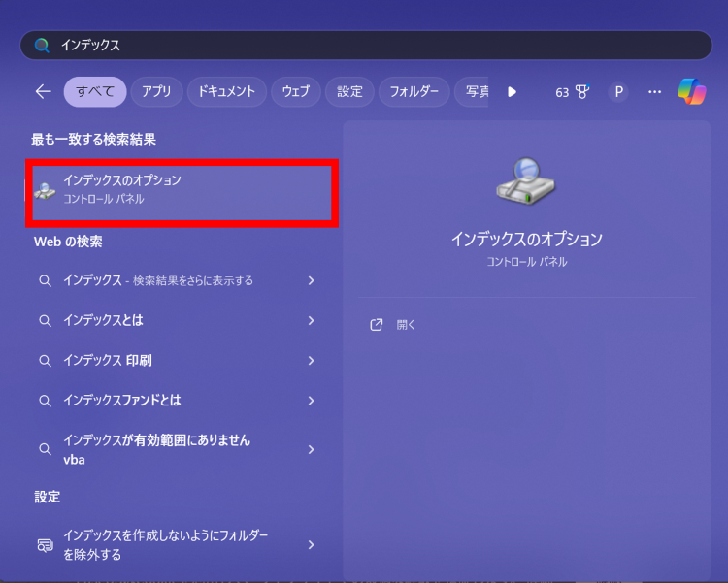Click the search icon beside 検索結果をさらに表示する
The image size is (728, 583).
point(45,280)
